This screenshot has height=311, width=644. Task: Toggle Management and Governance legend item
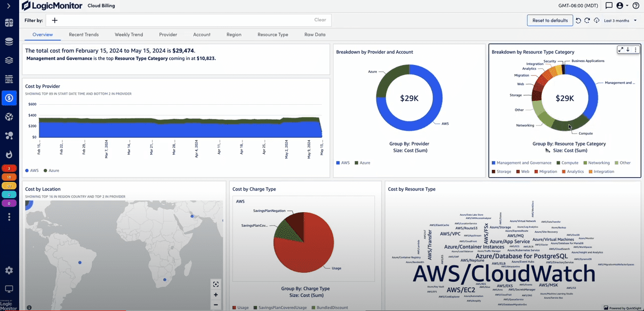[x=522, y=163]
